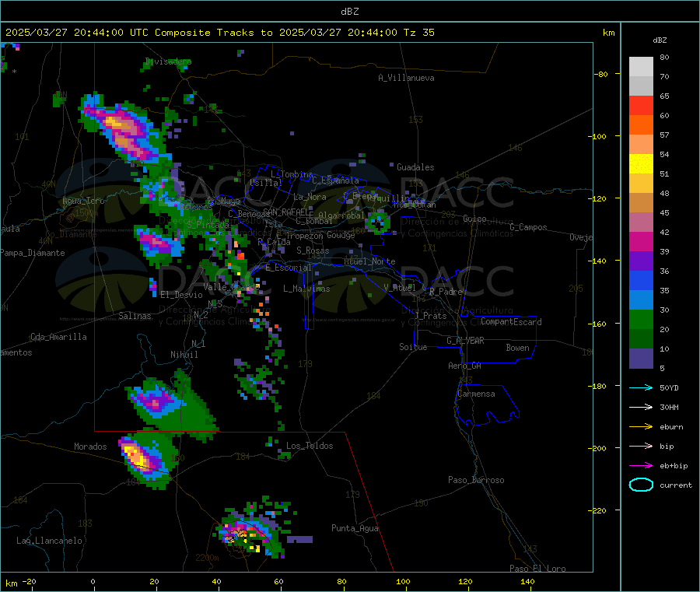700x592 pixels.
Task: Click the 'Paso_Barroso' map label
Action: point(476,480)
